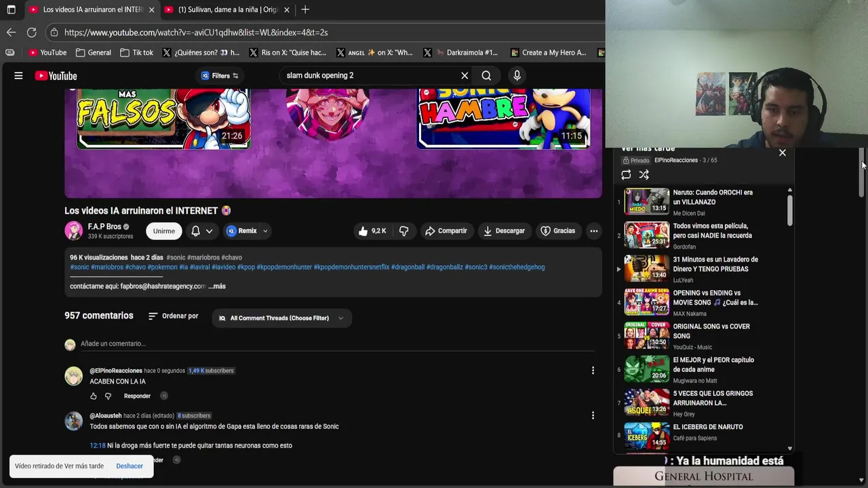The image size is (868, 488).
Task: Dislike the video with thumbs down
Action: (x=403, y=231)
